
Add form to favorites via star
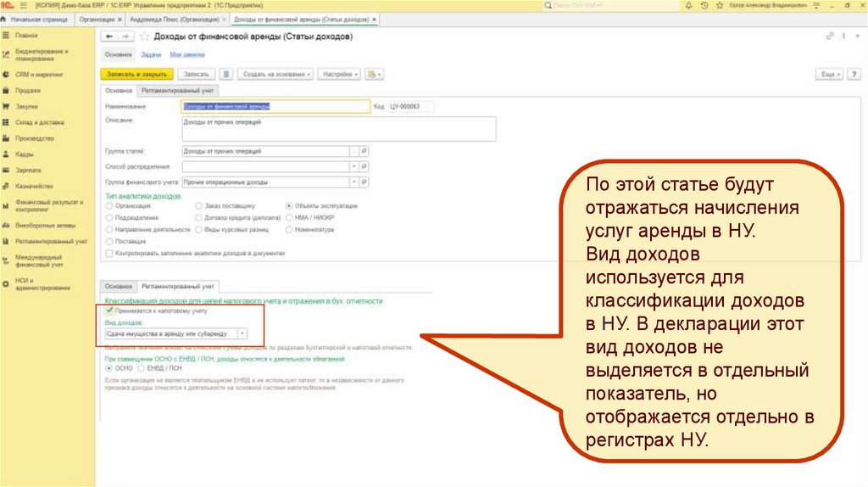pyautogui.click(x=144, y=36)
